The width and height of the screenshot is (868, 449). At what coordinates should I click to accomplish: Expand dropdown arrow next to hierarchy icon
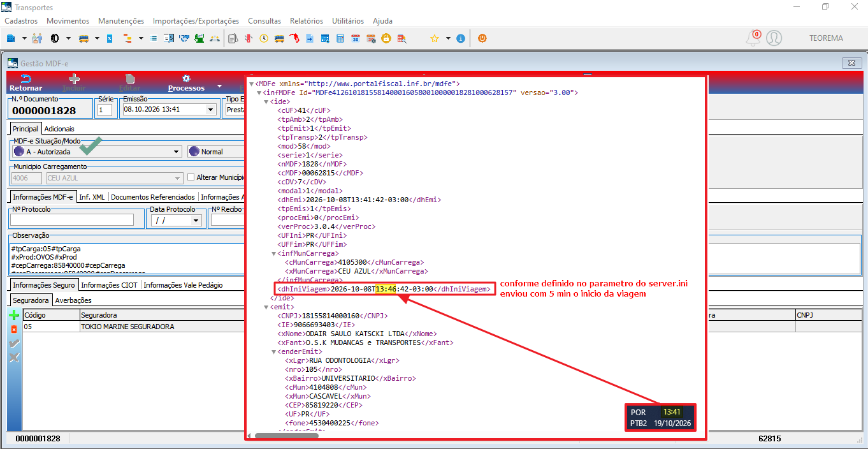[140, 38]
